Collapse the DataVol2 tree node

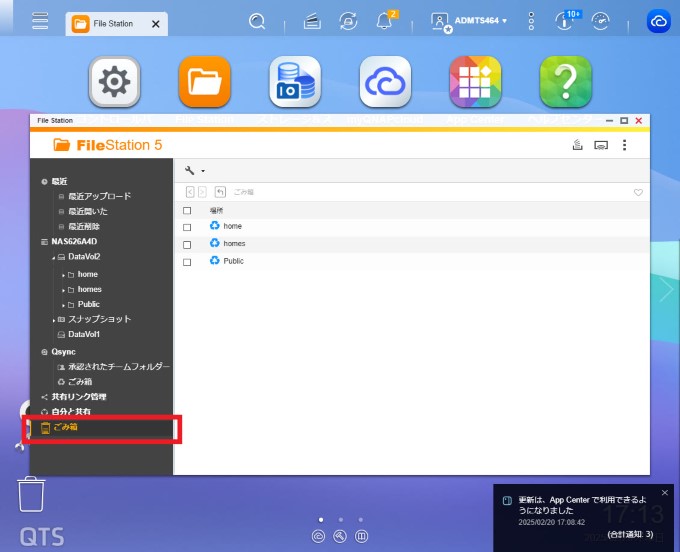(x=53, y=258)
